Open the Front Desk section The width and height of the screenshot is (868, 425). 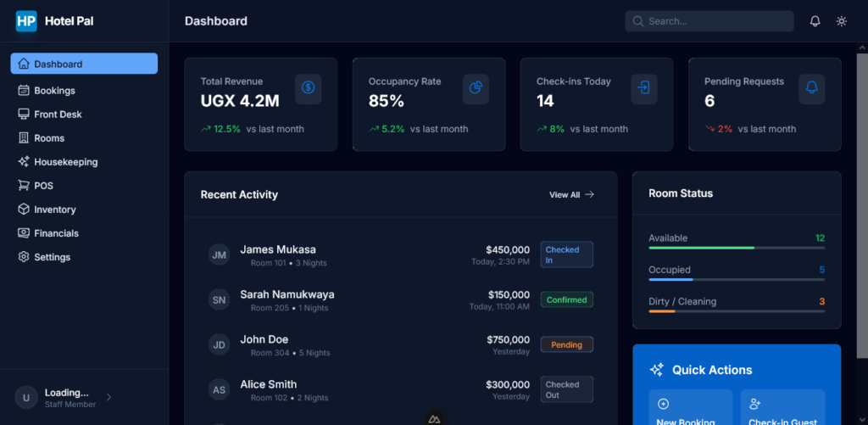click(58, 115)
